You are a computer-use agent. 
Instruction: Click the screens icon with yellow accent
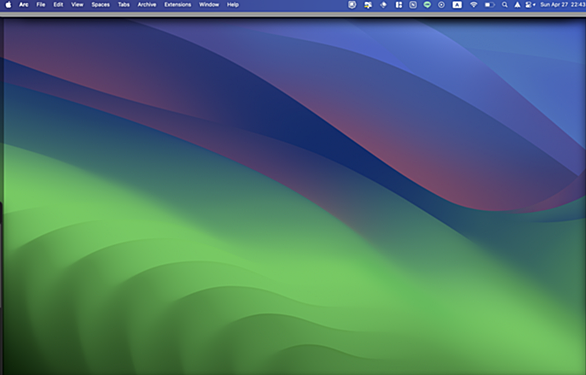tap(368, 5)
